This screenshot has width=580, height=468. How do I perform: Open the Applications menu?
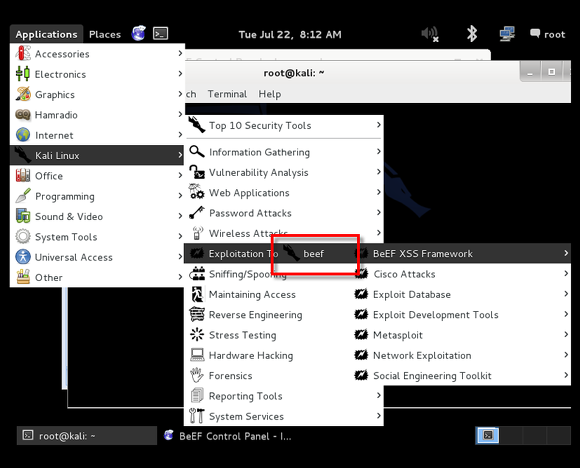coord(46,34)
